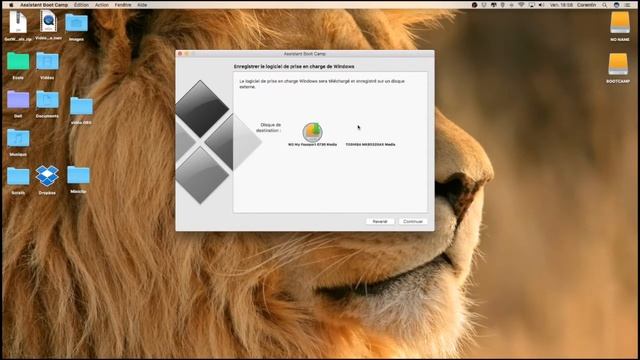The height and width of the screenshot is (360, 640).
Task: Open the Wi-Fi status menu
Action: pos(521,5)
